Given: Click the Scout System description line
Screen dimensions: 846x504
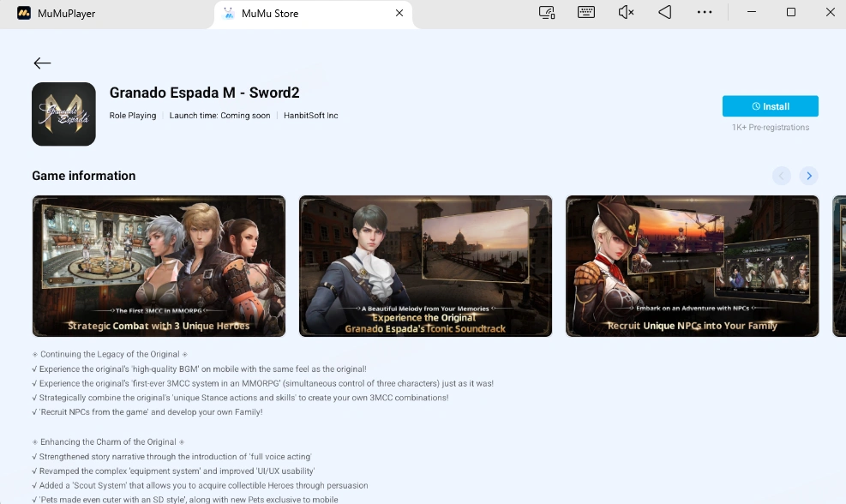Looking at the screenshot, I should [200, 486].
